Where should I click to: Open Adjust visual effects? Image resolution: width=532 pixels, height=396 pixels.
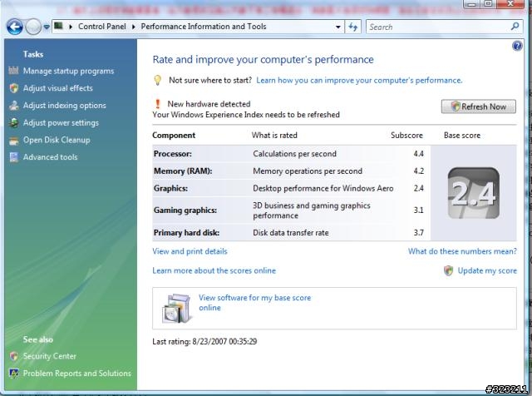[58, 88]
